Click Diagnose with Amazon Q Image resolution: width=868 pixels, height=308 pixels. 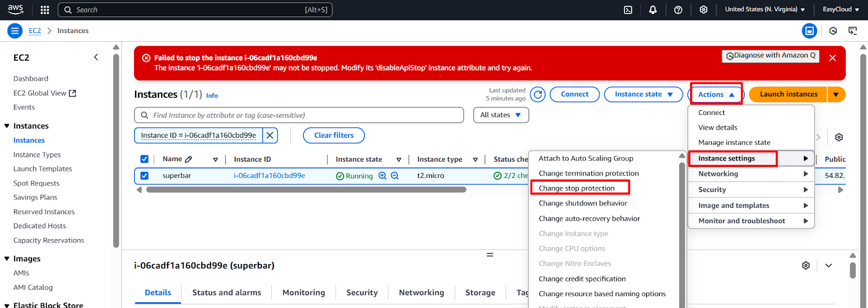pyautogui.click(x=770, y=56)
